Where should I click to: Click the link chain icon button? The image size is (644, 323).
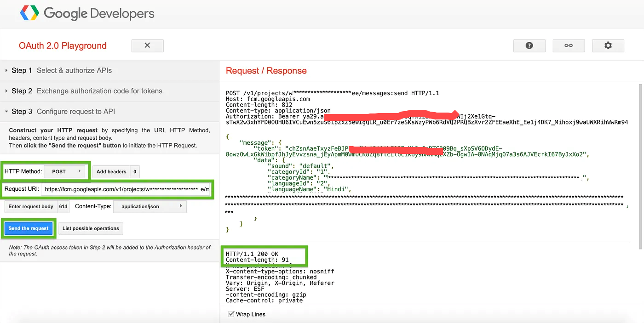pos(569,45)
